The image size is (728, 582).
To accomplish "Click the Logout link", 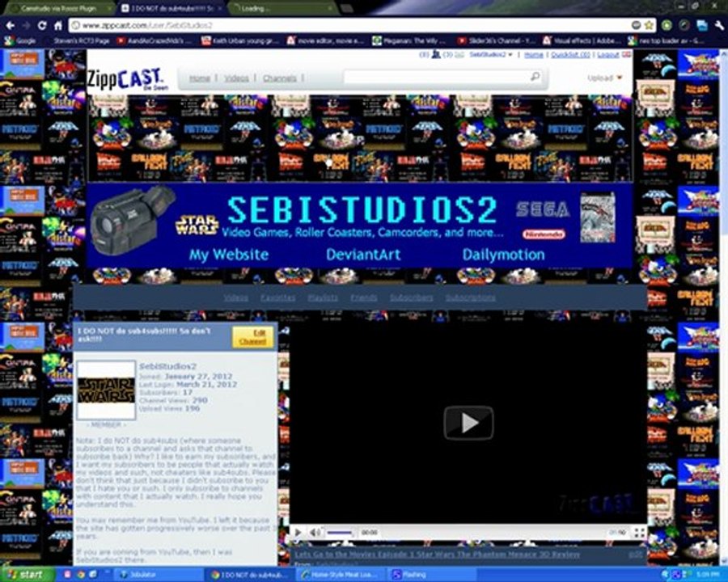I will (607, 54).
